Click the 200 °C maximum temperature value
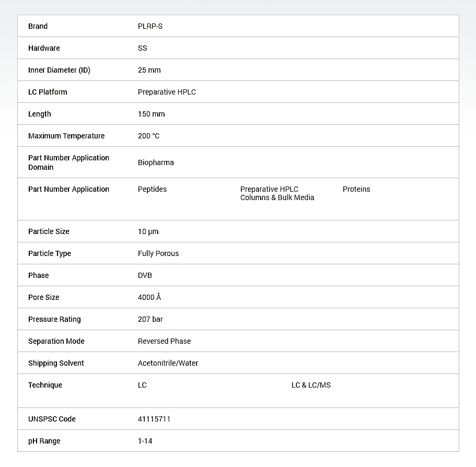 [x=148, y=136]
